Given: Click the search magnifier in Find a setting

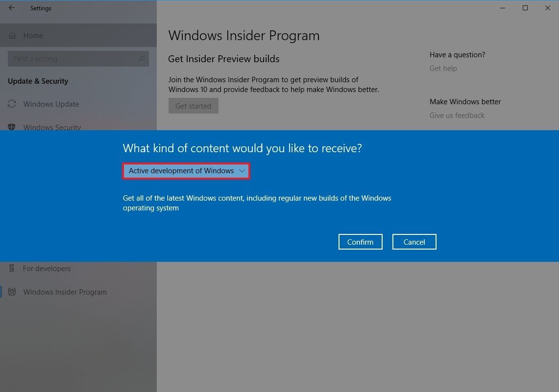Looking at the screenshot, I should (141, 58).
